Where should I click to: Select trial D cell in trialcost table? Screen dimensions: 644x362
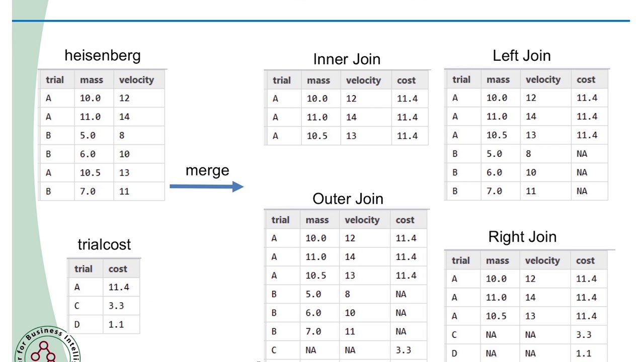[77, 324]
